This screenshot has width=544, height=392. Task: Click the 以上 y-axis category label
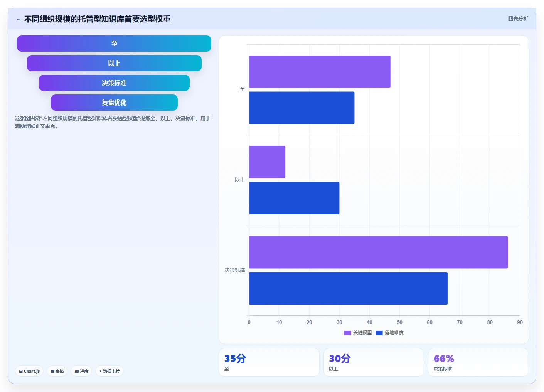(240, 180)
